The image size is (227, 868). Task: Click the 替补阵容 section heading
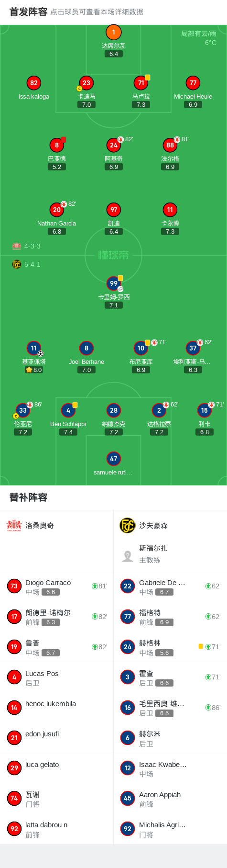coord(28,497)
